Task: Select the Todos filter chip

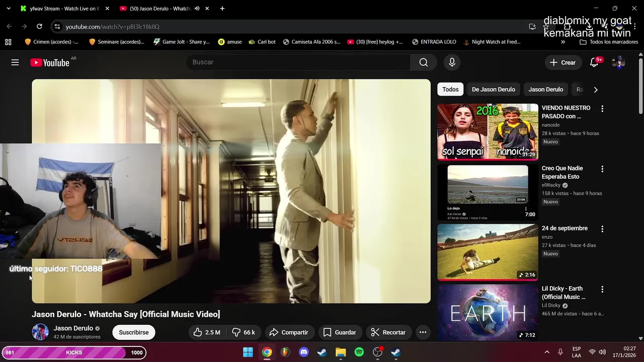Action: coord(450,89)
